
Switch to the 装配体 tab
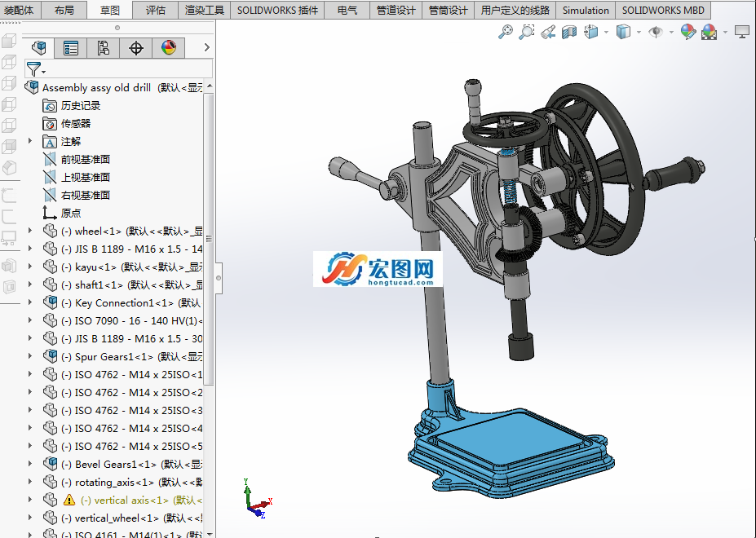click(20, 10)
